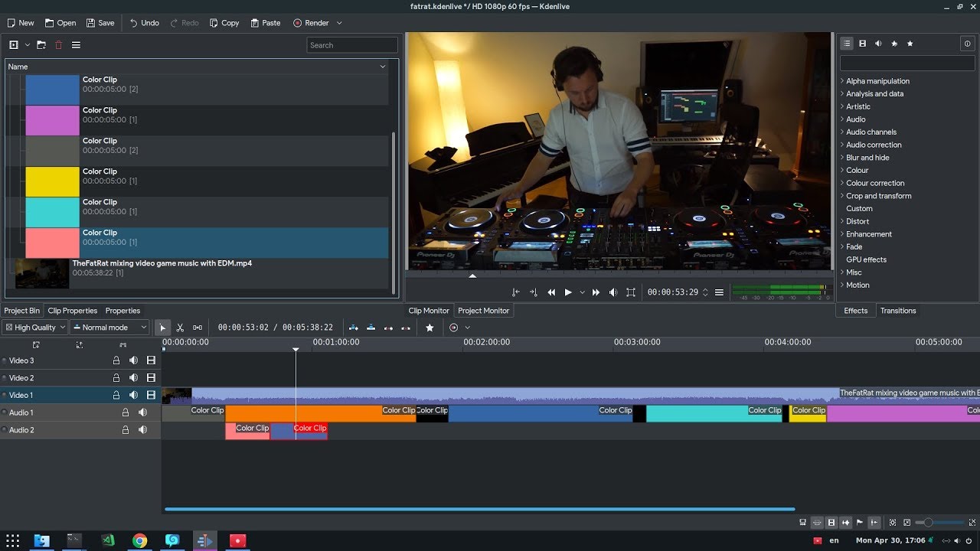Set zone out point in monitor
Image resolution: width=980 pixels, height=551 pixels.
coord(533,292)
